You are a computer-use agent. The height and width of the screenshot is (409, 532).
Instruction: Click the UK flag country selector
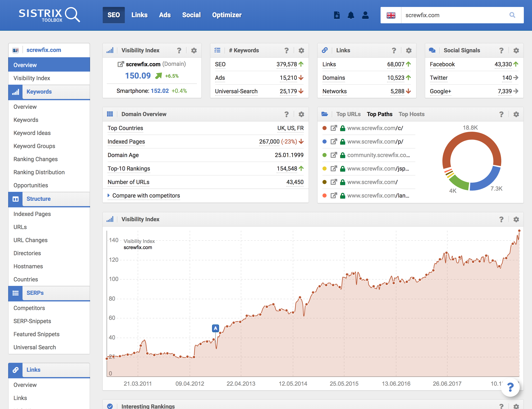[391, 15]
